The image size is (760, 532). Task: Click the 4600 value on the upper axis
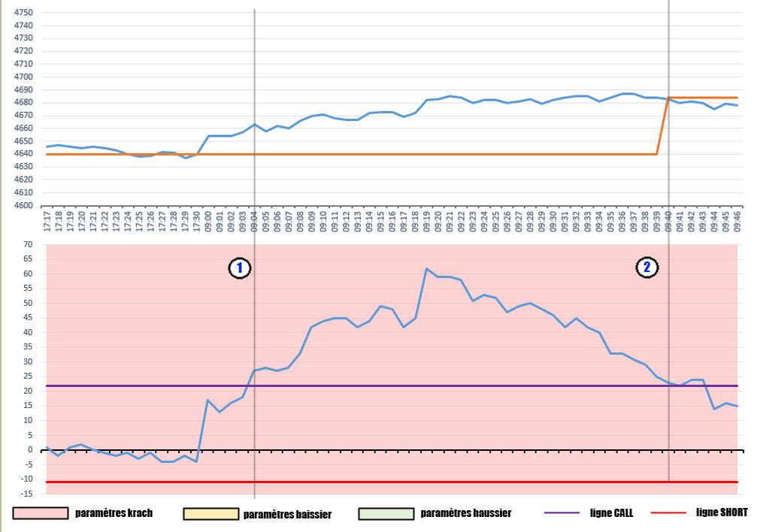pos(24,205)
